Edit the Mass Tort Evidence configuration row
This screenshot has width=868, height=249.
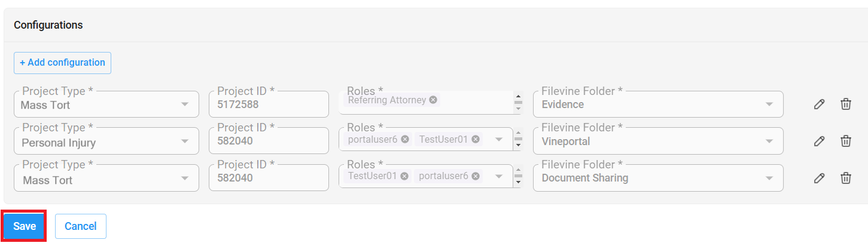(820, 104)
